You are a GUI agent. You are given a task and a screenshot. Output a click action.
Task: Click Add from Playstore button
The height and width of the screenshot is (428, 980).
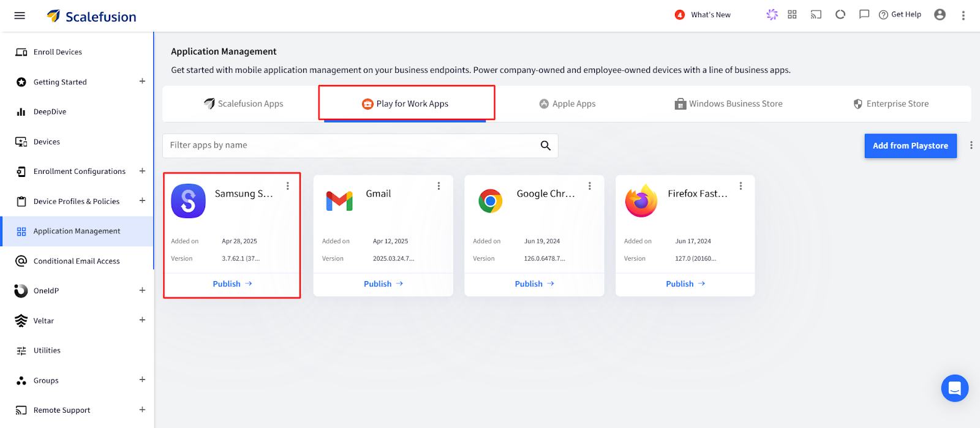pyautogui.click(x=910, y=146)
